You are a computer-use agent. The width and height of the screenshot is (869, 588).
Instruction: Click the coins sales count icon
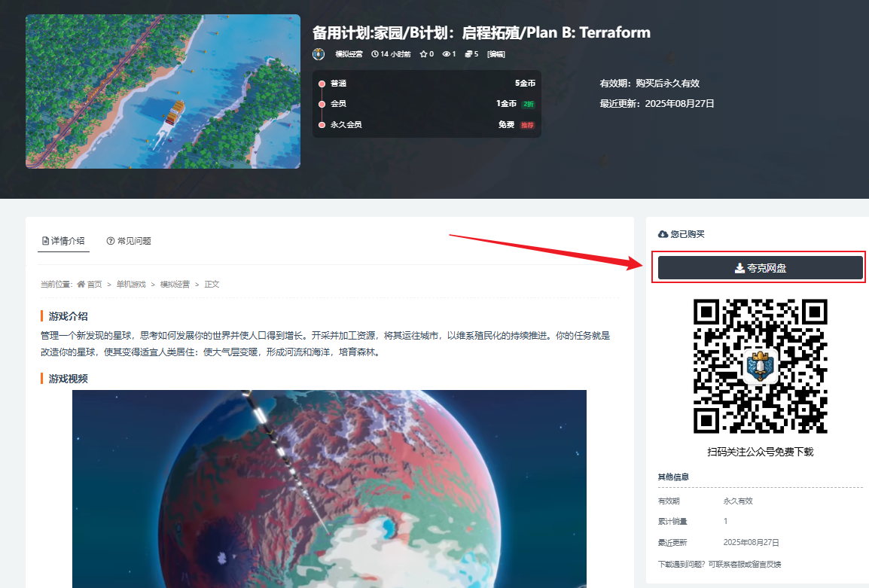468,54
